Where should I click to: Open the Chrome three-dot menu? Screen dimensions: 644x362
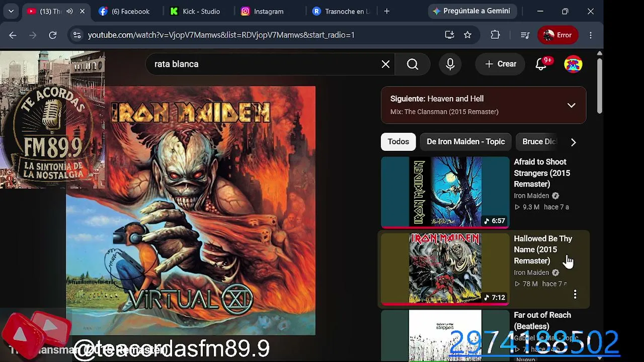591,35
